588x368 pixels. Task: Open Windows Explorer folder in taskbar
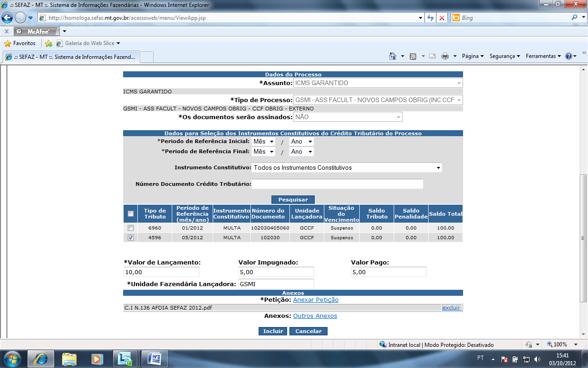point(69,358)
